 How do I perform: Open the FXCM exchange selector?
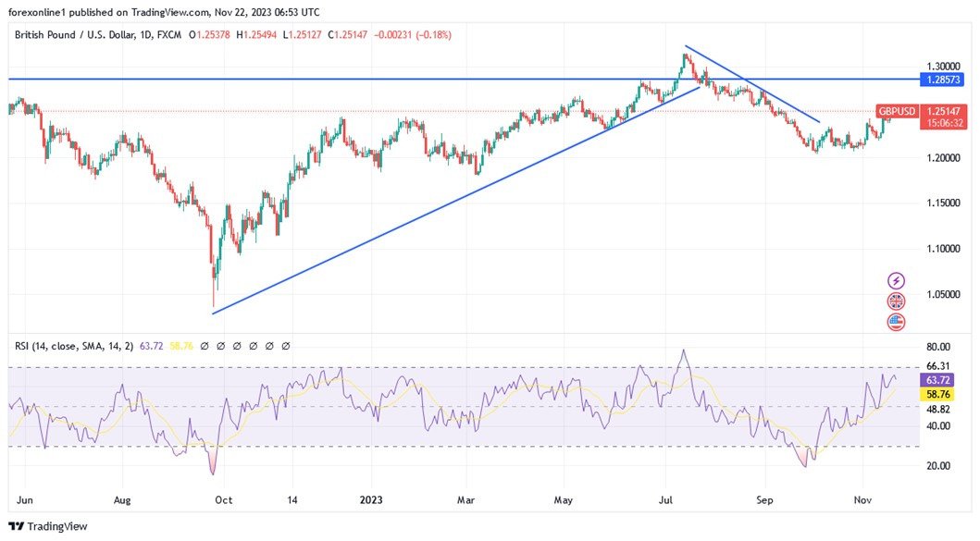168,35
